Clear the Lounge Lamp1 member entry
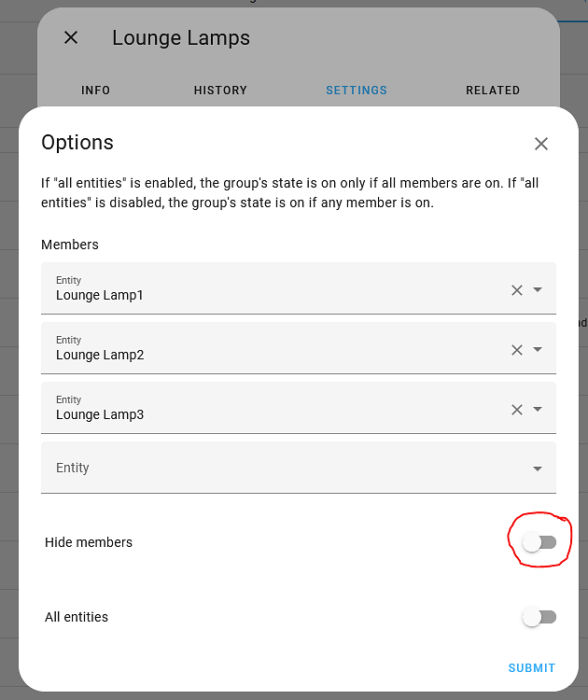The image size is (588, 700). 517,290
